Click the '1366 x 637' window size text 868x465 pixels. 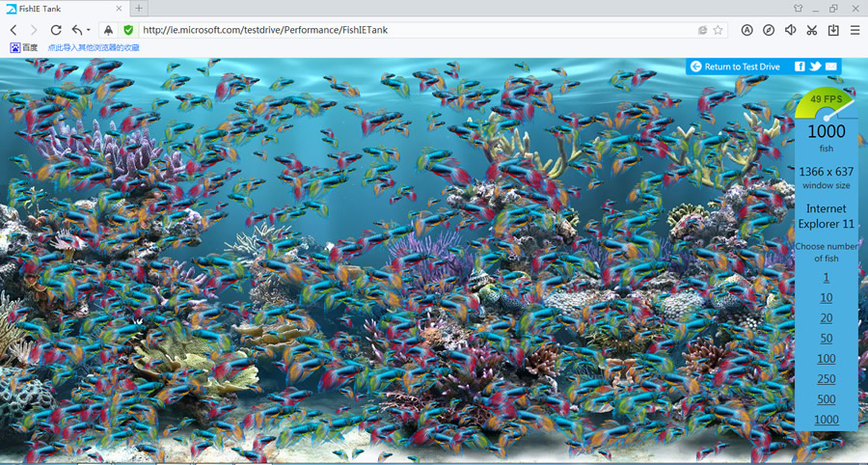[x=826, y=172]
